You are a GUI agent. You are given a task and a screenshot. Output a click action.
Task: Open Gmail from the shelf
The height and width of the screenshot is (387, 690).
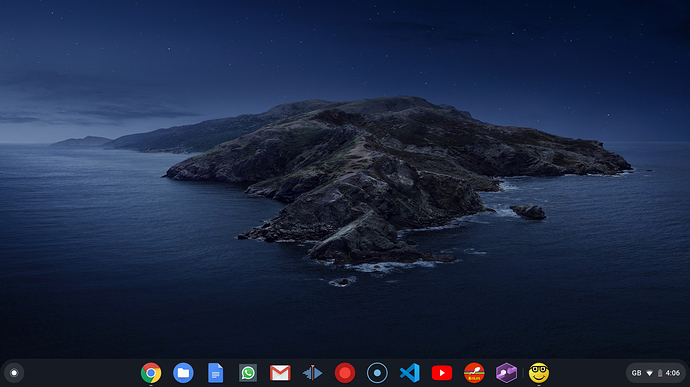(x=280, y=373)
